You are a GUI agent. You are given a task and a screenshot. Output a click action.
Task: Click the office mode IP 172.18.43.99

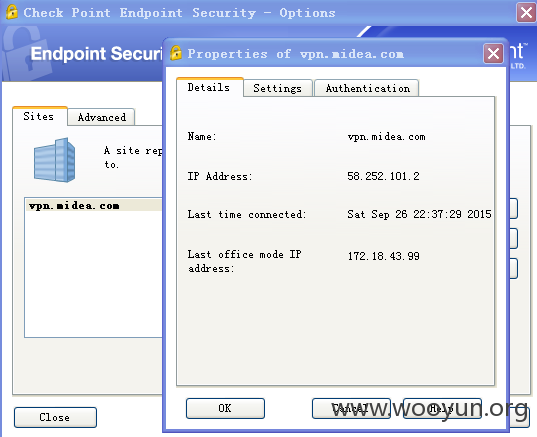click(384, 256)
